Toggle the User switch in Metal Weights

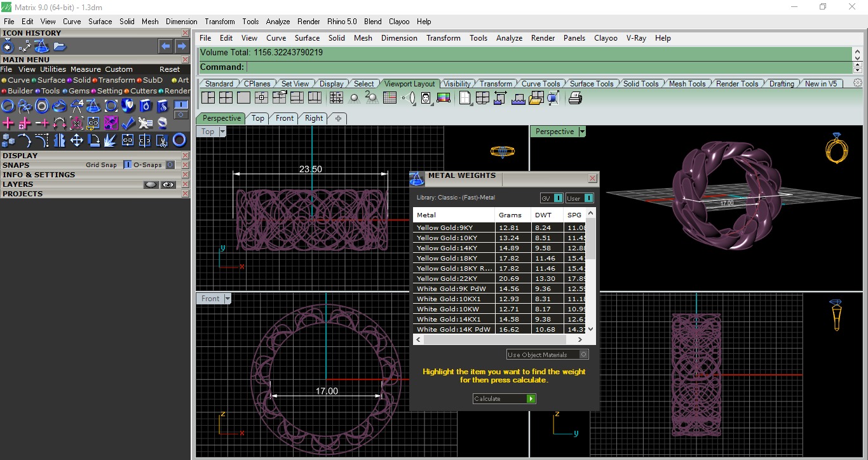point(588,198)
